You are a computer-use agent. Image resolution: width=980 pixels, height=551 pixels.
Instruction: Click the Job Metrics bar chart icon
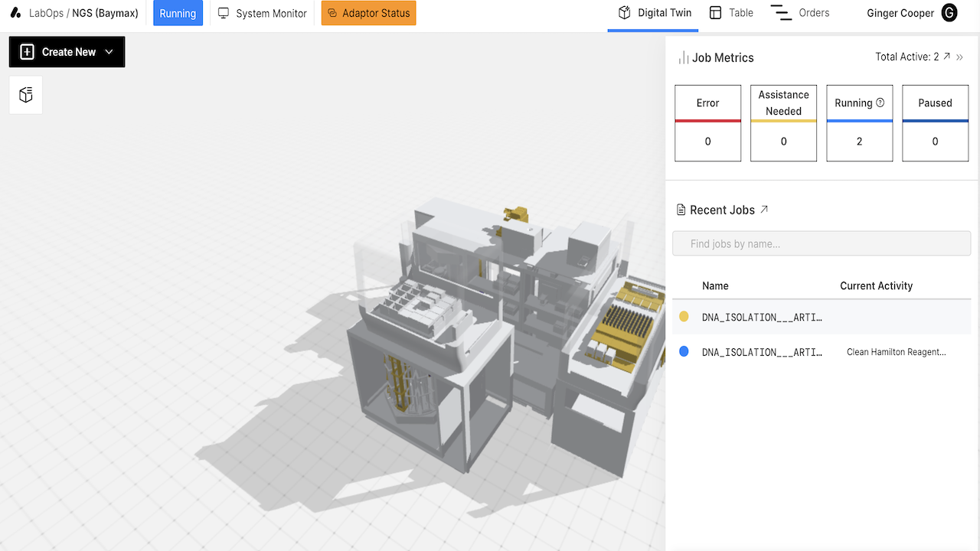[x=683, y=57]
